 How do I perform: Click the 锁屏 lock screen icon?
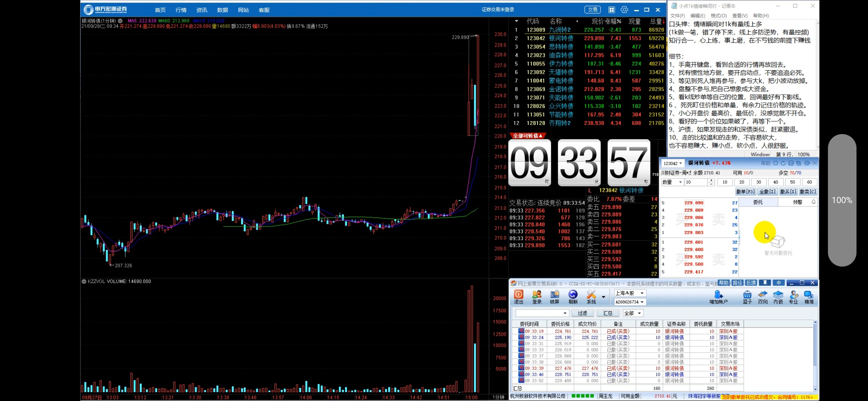point(555,297)
